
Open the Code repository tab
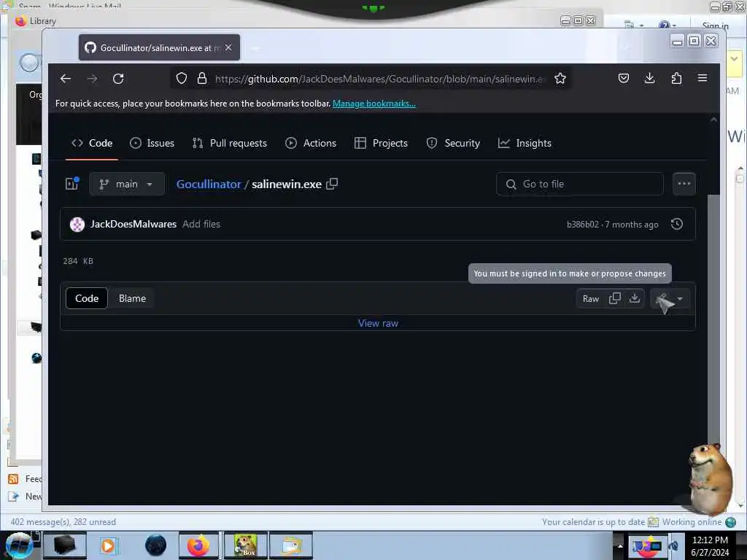point(92,143)
